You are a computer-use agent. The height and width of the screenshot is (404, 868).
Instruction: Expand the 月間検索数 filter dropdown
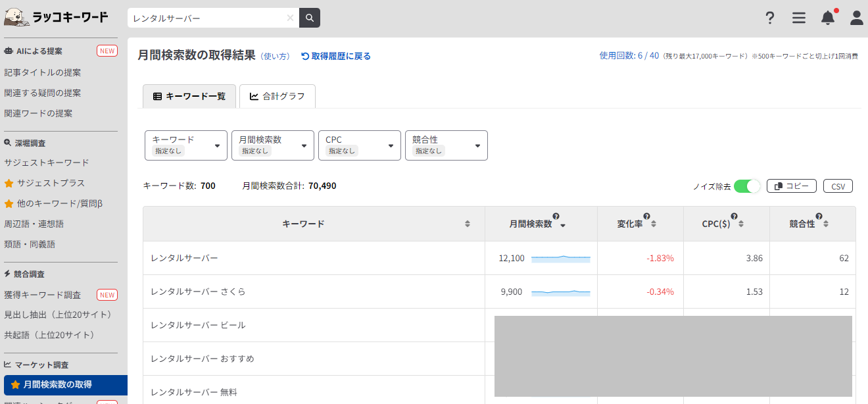pyautogui.click(x=273, y=145)
